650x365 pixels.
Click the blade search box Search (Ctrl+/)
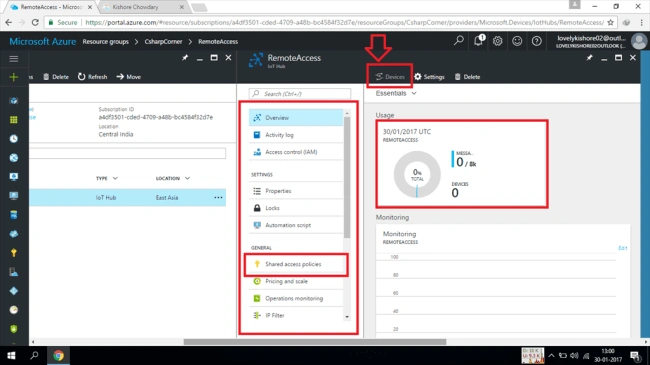point(300,94)
